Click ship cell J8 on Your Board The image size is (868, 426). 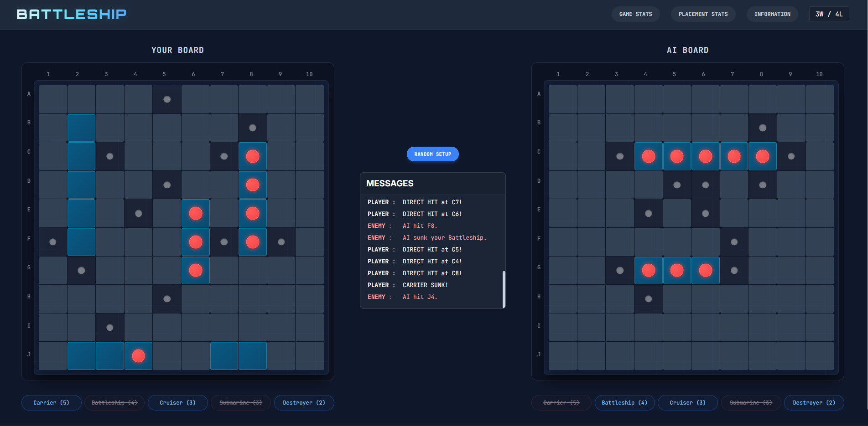coord(252,356)
